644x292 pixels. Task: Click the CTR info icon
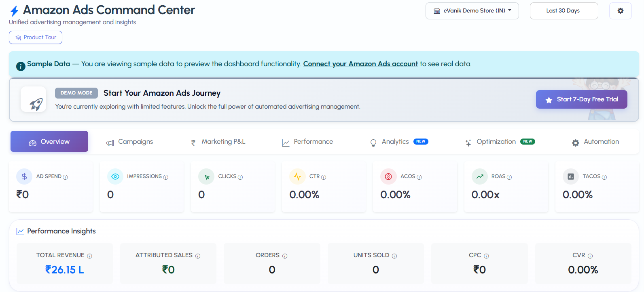[324, 177]
